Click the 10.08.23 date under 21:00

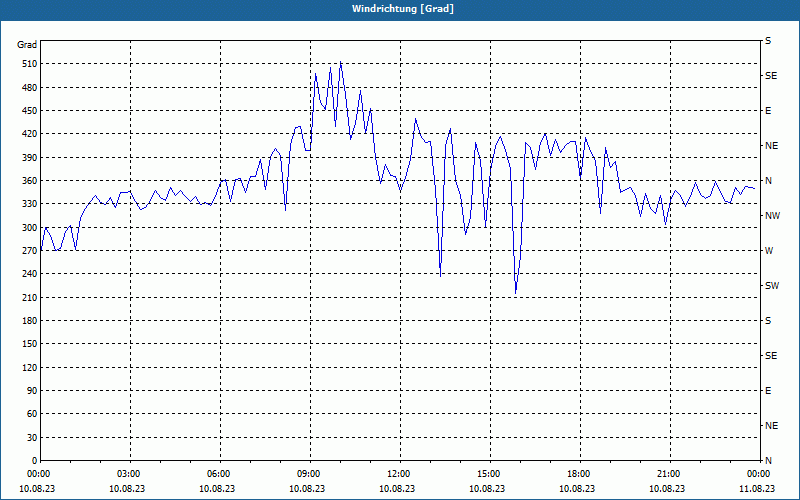tap(667, 488)
